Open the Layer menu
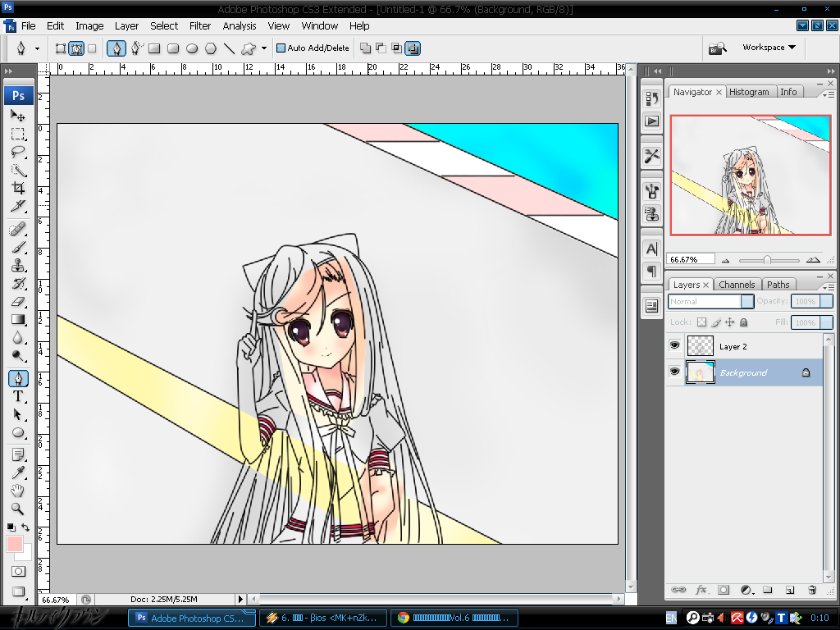Screen dimensions: 840x630 (126, 25)
